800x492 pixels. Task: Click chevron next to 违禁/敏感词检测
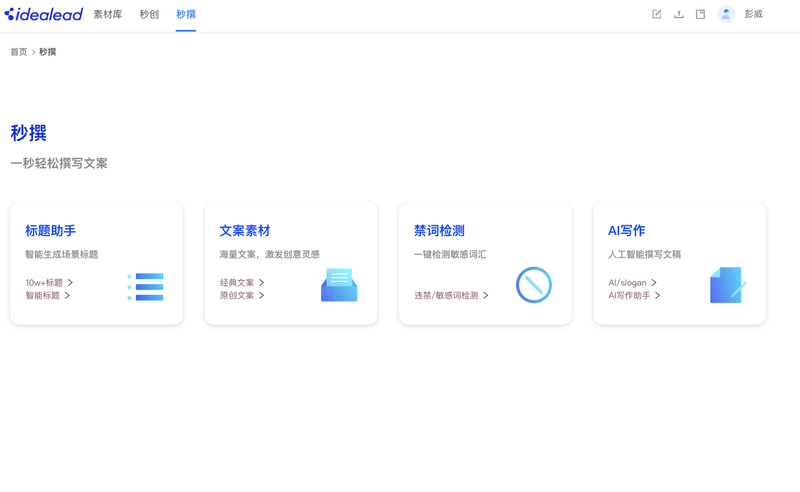click(486, 295)
